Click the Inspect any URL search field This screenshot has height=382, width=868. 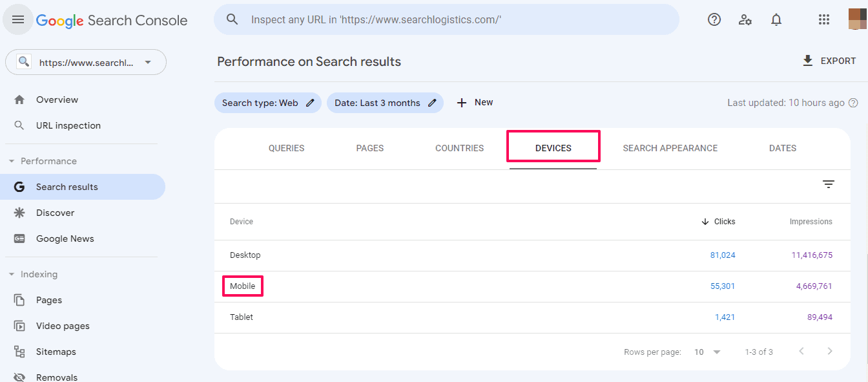pyautogui.click(x=446, y=19)
